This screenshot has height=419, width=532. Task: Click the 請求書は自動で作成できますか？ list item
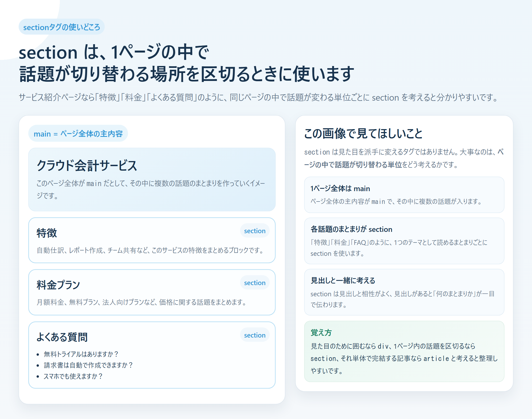[x=89, y=365]
